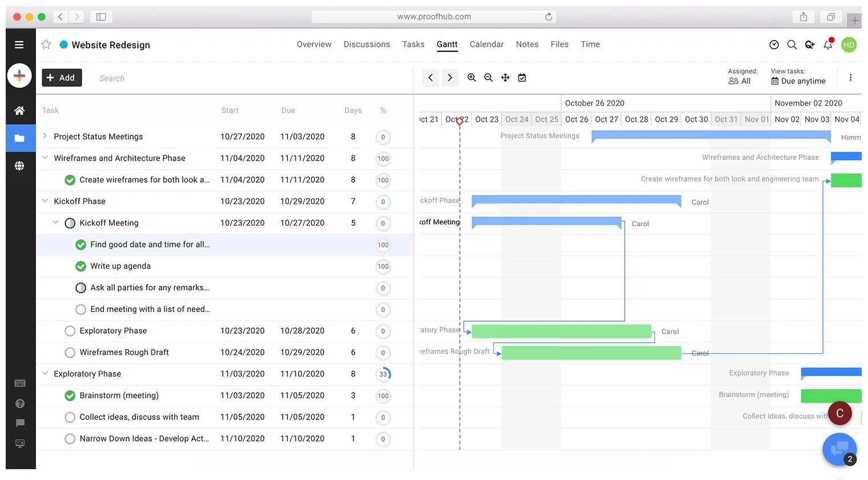Image resolution: width=868 pixels, height=480 pixels.
Task: Collapse the Kickoff Phase group
Action: coord(45,201)
